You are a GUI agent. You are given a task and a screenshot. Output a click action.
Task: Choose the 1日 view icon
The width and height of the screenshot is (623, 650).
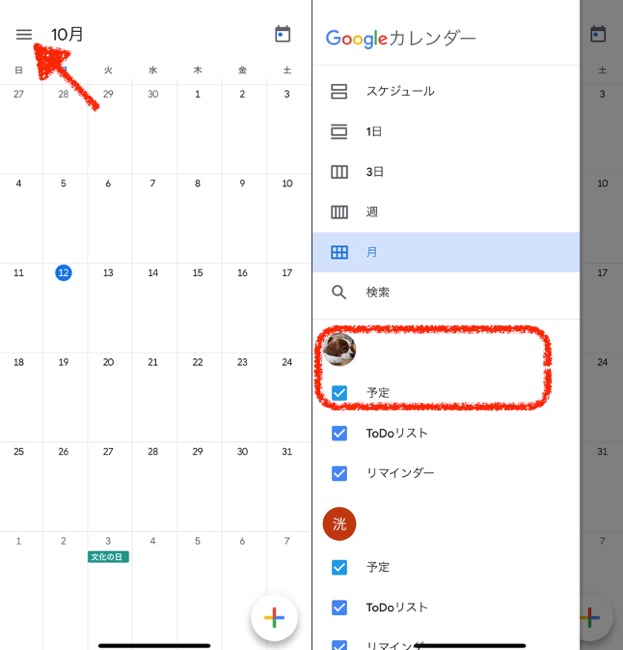[339, 131]
